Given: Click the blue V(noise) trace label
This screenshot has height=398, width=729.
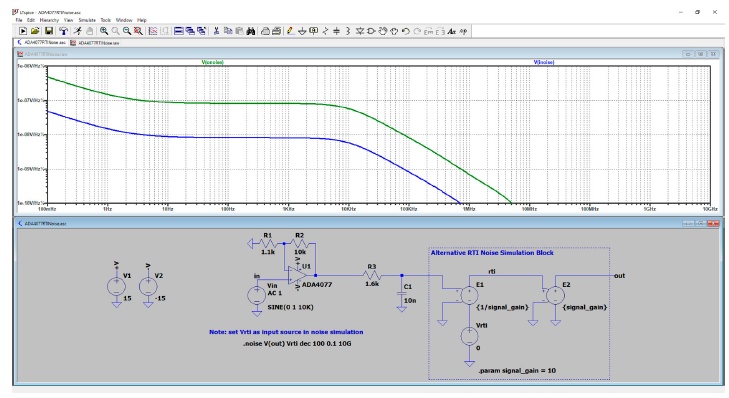Looking at the screenshot, I should click(544, 62).
